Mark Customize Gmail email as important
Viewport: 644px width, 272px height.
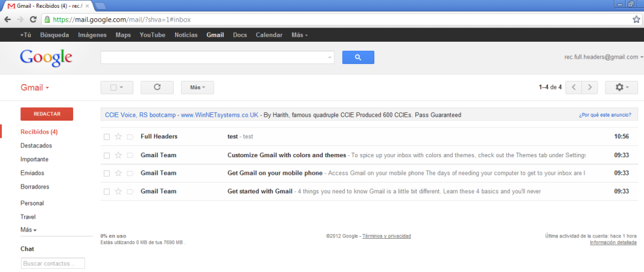[130, 155]
